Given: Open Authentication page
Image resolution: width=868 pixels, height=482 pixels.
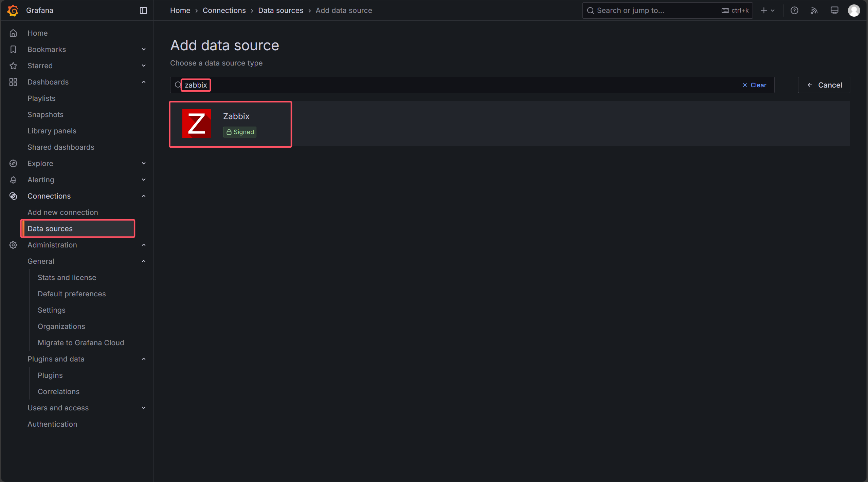Looking at the screenshot, I should pyautogui.click(x=52, y=424).
